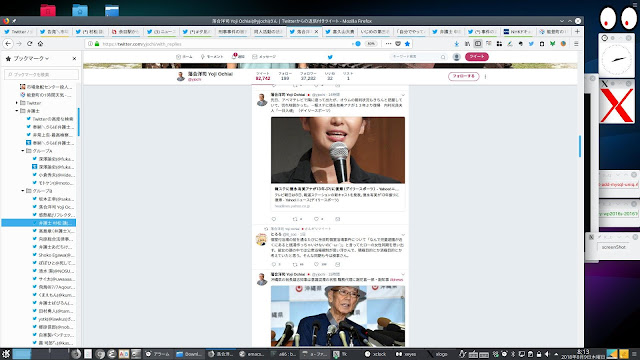Click the blue bookmark star in URL bar
Image resolution: width=640 pixels, height=360 pixels.
407,44
